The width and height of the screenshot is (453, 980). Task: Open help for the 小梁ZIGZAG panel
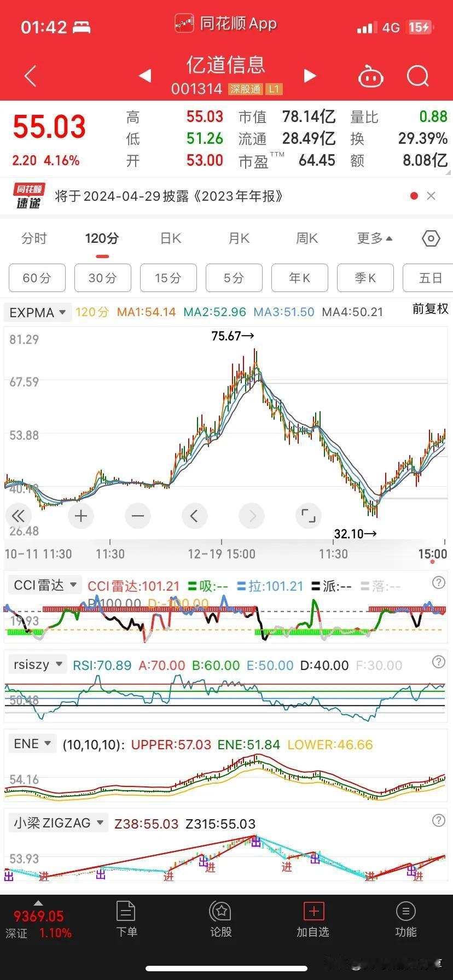tap(438, 820)
